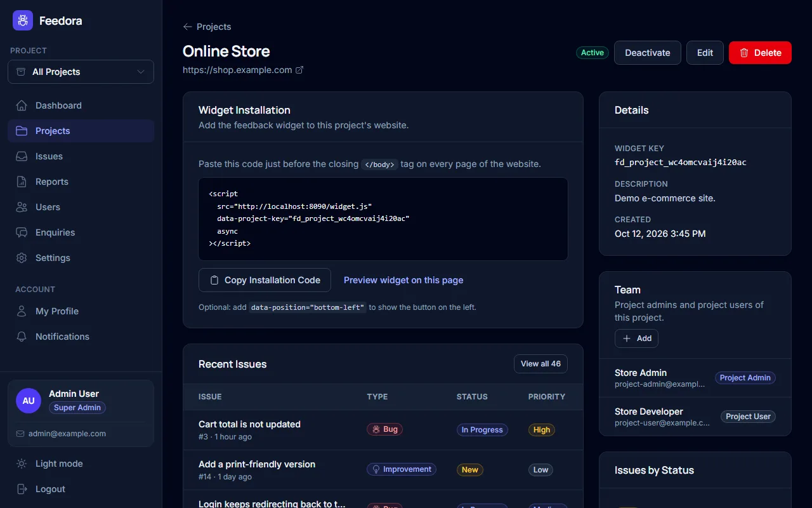Screen dimensions: 812x508
Task: Click Preview widget on this page link
Action: click(403, 280)
